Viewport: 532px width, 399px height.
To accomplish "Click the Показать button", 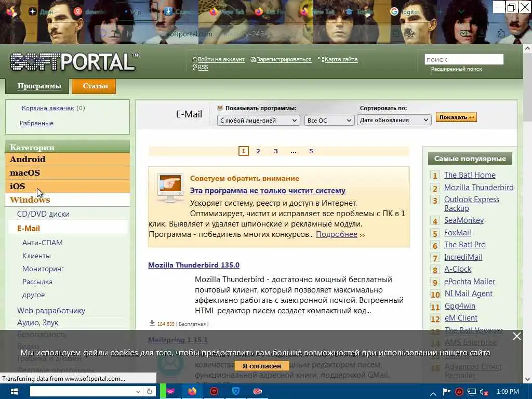I will [x=456, y=117].
